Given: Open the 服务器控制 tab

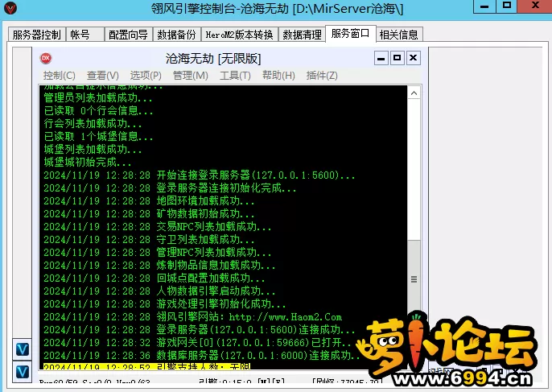Looking at the screenshot, I should [x=37, y=35].
